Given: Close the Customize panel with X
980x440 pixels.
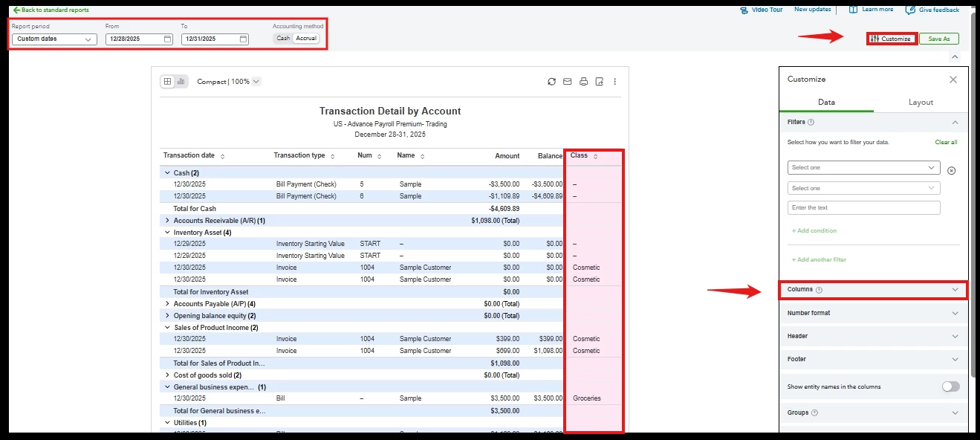Looking at the screenshot, I should (953, 80).
